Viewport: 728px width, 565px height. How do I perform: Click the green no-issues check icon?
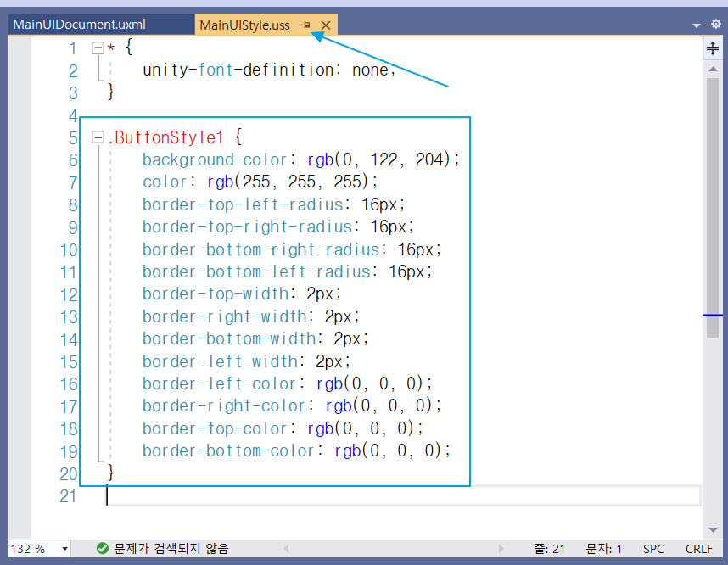(x=102, y=548)
